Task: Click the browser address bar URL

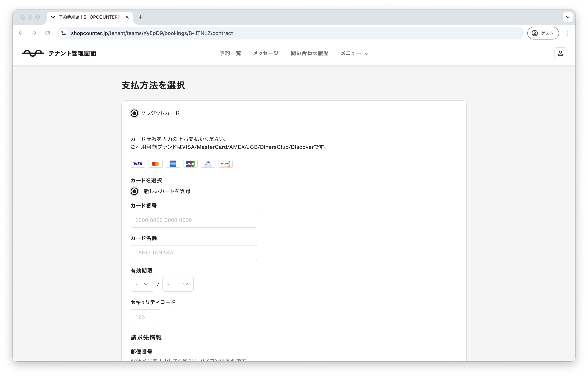Action: point(152,33)
